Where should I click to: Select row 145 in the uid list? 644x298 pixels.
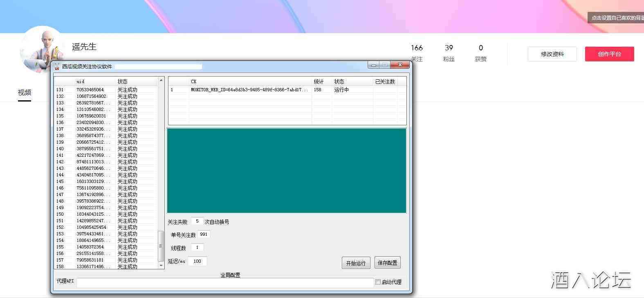point(105,181)
